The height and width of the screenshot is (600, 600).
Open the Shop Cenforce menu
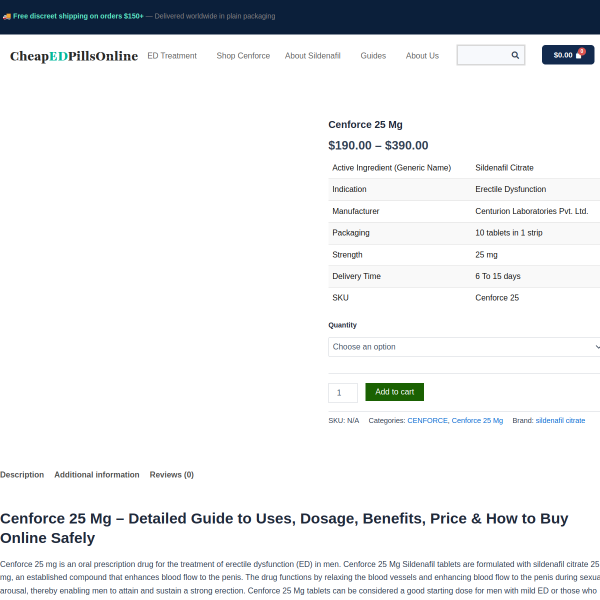(x=243, y=56)
